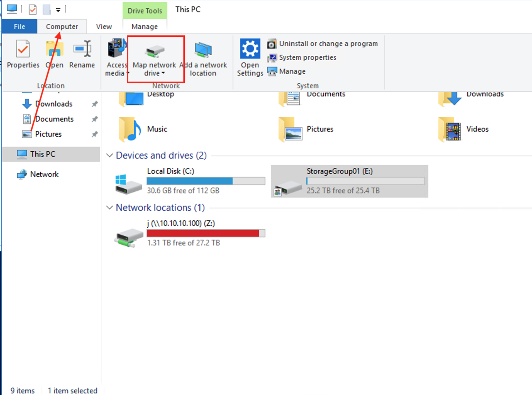Select Documents in navigation pane
The height and width of the screenshot is (395, 532).
(x=54, y=119)
